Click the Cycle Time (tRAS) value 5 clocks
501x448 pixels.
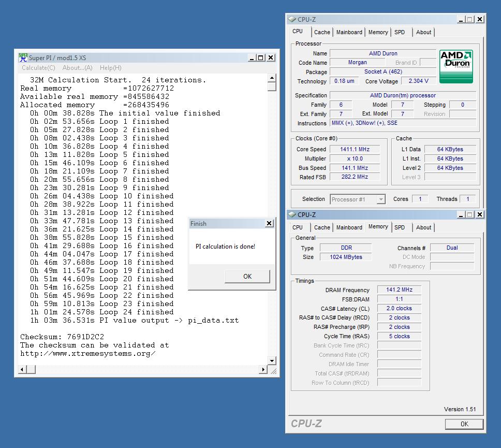399,336
